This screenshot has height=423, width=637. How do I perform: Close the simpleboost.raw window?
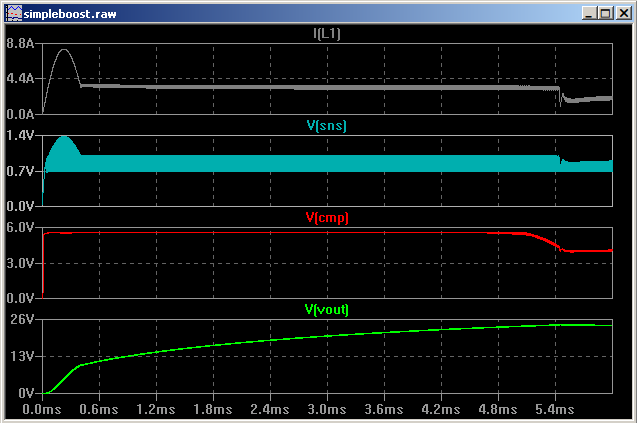(623, 13)
